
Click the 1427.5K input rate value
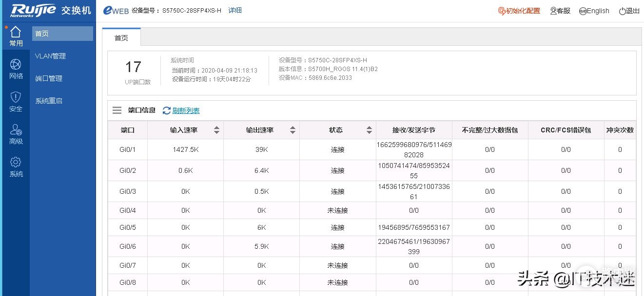click(186, 149)
